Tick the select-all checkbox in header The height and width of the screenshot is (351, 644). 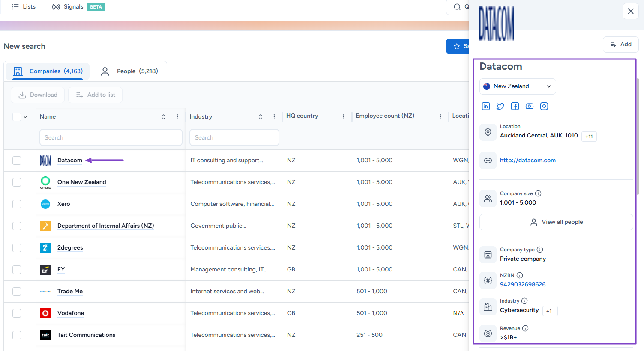(x=17, y=117)
